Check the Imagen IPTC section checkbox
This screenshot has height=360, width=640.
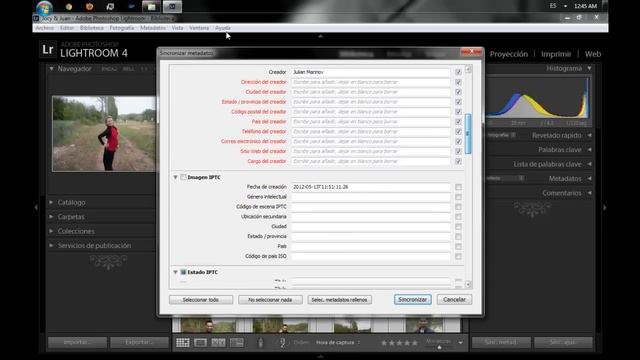pos(183,177)
